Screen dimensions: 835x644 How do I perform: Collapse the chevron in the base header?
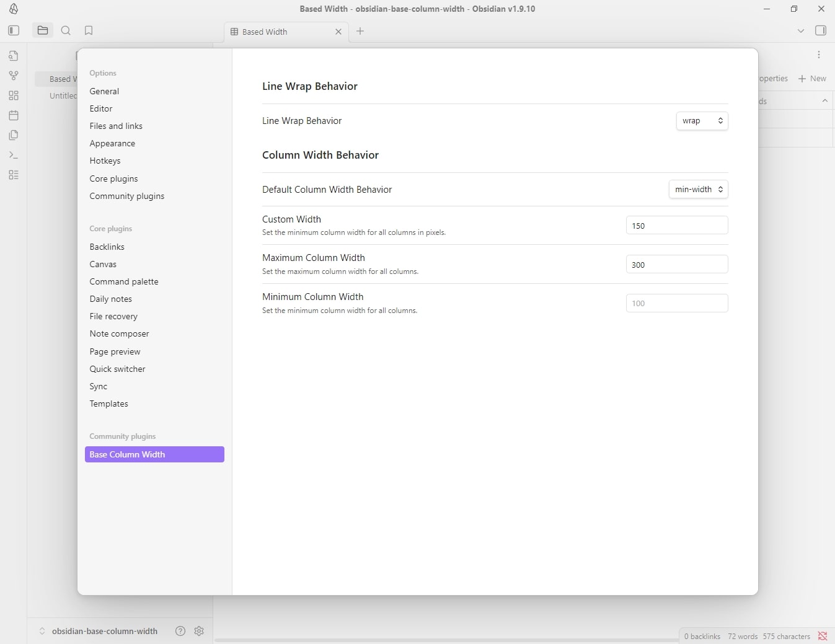click(824, 100)
